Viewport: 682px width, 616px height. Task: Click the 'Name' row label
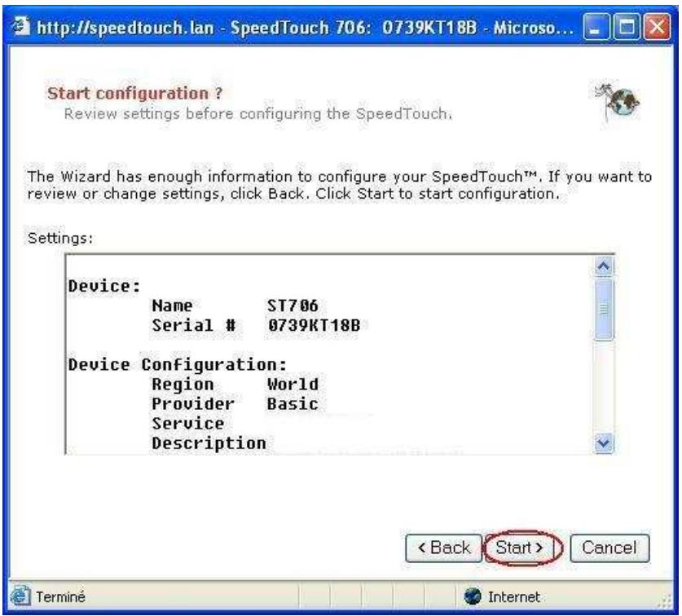tap(172, 306)
